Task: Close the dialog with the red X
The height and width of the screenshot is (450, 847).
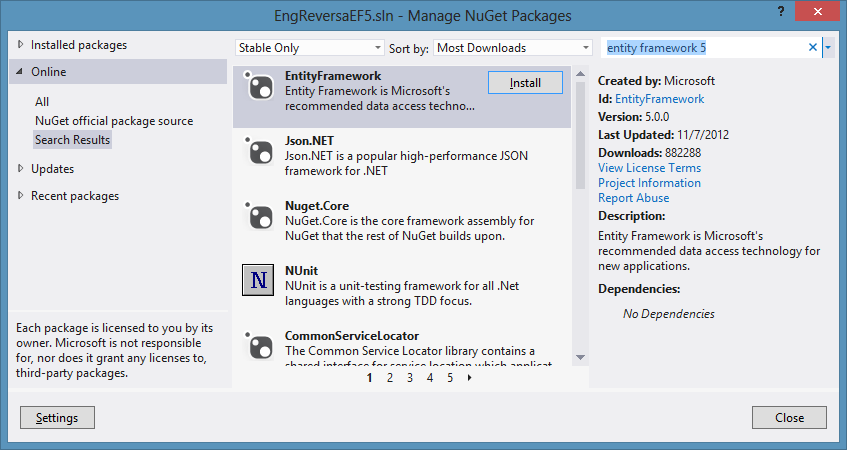Action: (818, 11)
